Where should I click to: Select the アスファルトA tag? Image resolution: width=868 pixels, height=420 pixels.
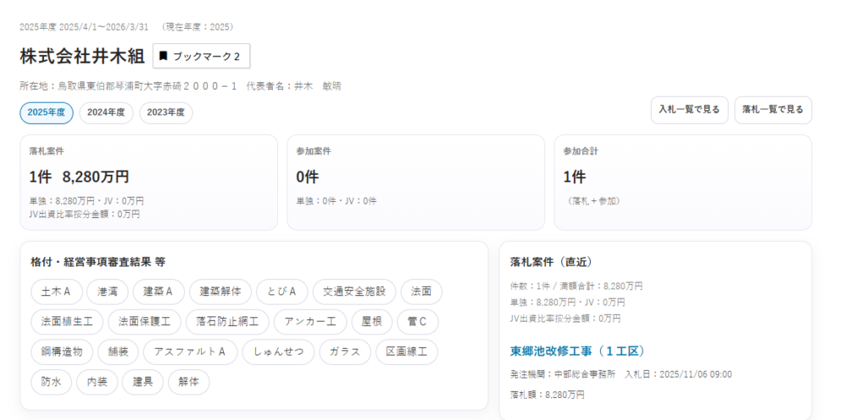click(190, 352)
